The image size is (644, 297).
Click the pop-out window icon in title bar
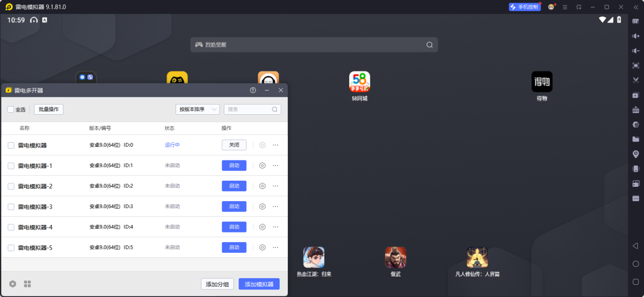[x=579, y=7]
